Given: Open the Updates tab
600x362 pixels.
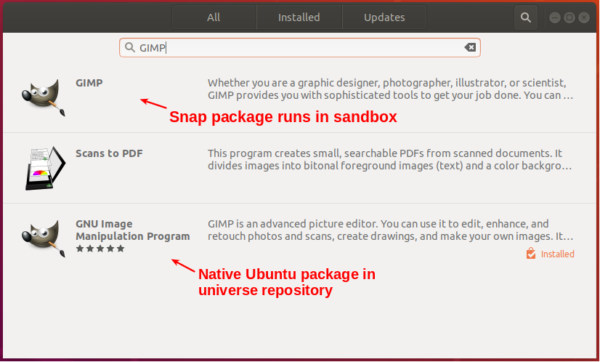Looking at the screenshot, I should [384, 17].
